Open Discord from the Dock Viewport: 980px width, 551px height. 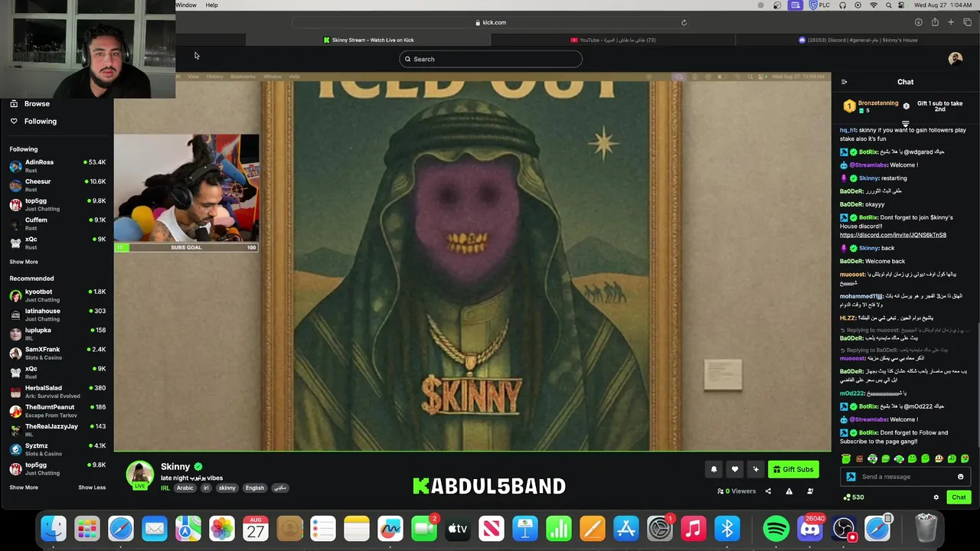(x=810, y=528)
